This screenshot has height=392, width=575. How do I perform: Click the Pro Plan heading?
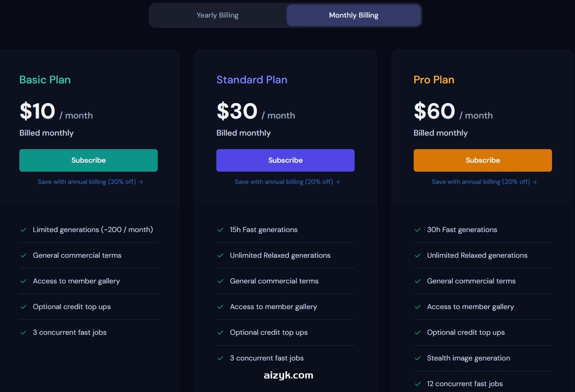[434, 80]
